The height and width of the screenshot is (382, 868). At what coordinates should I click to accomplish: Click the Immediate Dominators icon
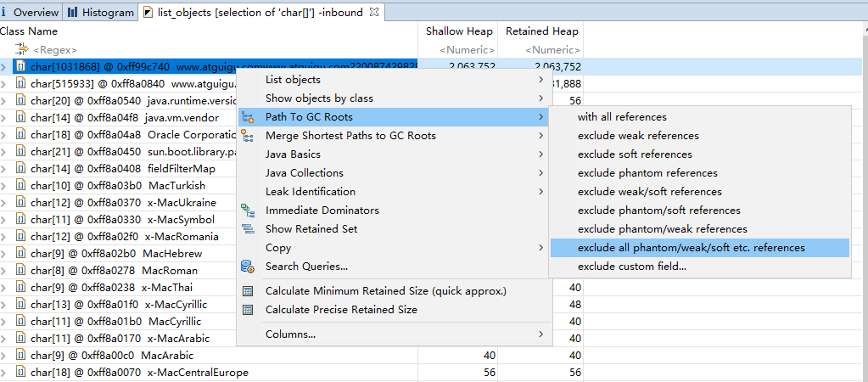(x=248, y=211)
